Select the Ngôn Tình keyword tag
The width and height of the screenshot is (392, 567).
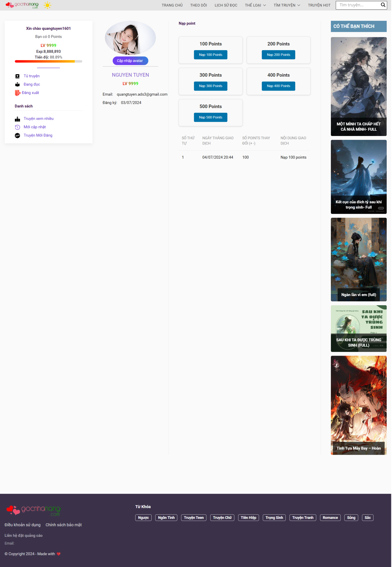(166, 518)
